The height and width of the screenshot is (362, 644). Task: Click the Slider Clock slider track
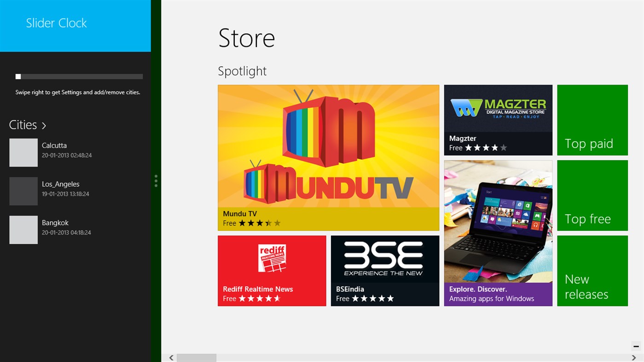click(x=79, y=76)
